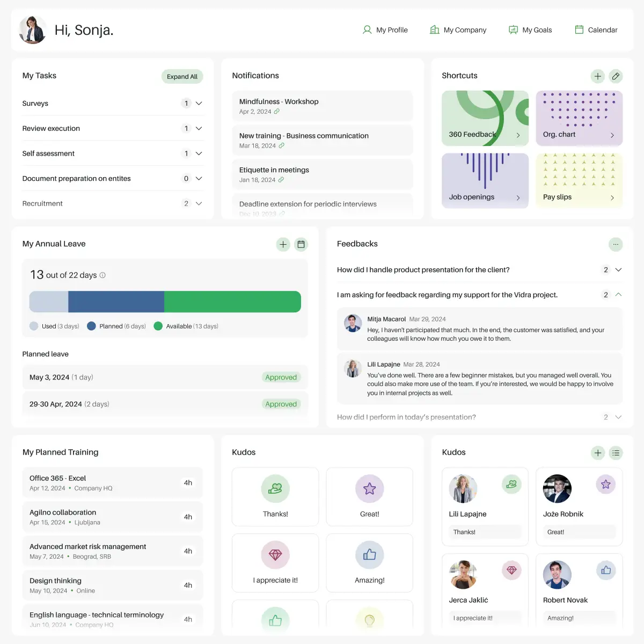The image size is (644, 644).
Task: Expand the Surveys task row
Action: [199, 104]
